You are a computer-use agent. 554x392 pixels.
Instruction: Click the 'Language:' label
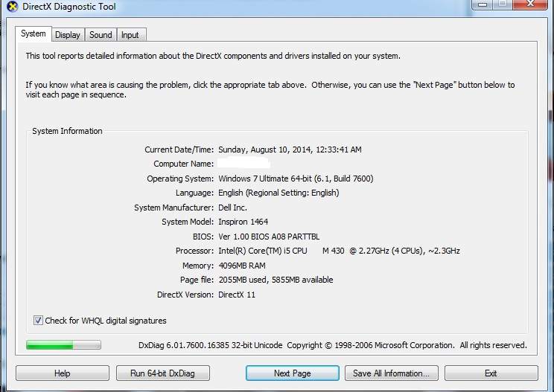[194, 193]
